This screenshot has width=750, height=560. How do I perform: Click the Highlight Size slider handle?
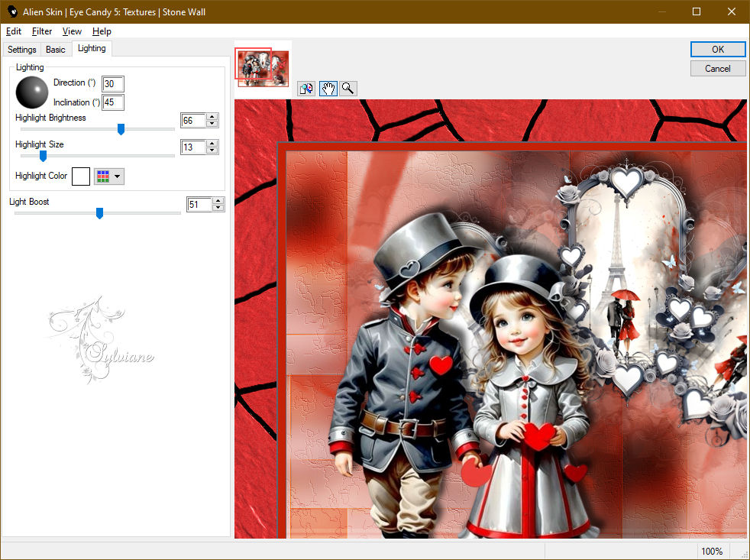pos(43,156)
